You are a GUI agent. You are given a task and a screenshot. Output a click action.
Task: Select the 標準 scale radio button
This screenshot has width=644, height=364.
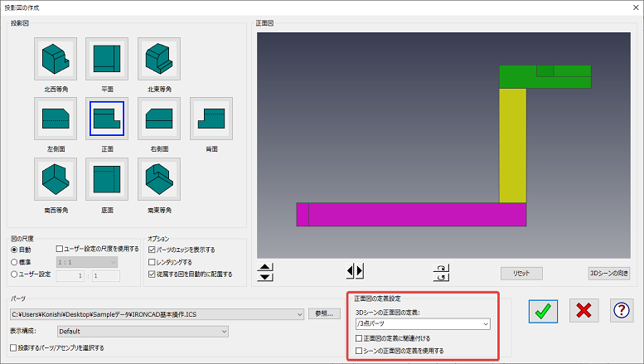coord(14,262)
